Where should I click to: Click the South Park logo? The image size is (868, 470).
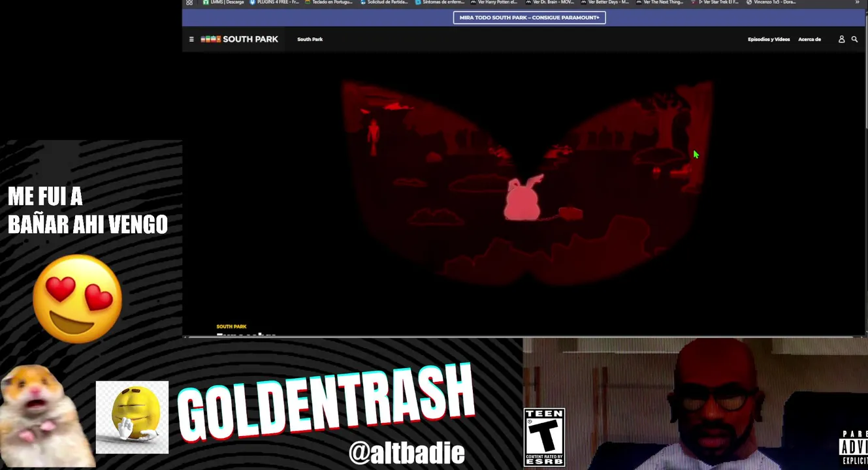(x=239, y=39)
